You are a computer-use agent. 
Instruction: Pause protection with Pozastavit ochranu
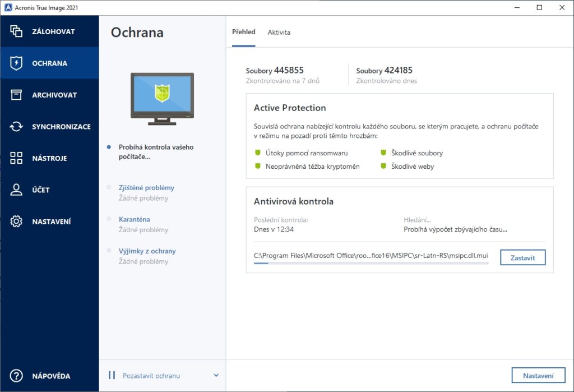tap(151, 376)
